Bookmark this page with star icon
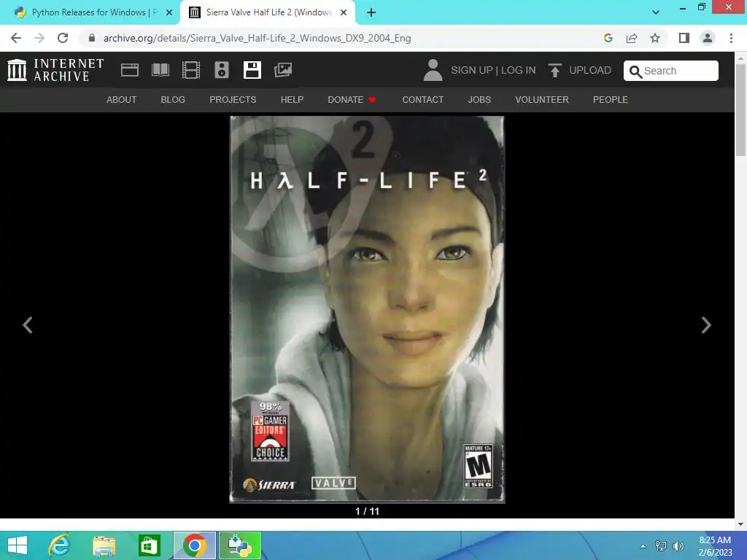747x560 pixels. (x=655, y=38)
